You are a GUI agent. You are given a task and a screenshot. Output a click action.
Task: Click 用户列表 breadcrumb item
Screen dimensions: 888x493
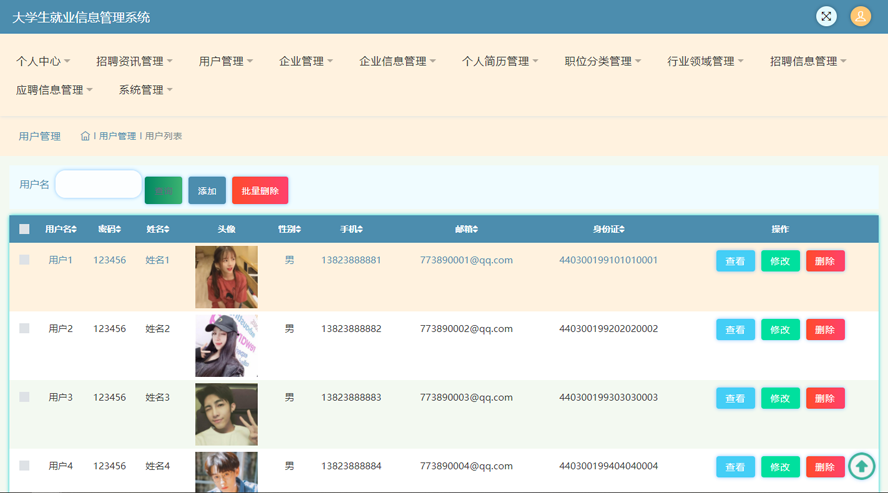tap(163, 136)
